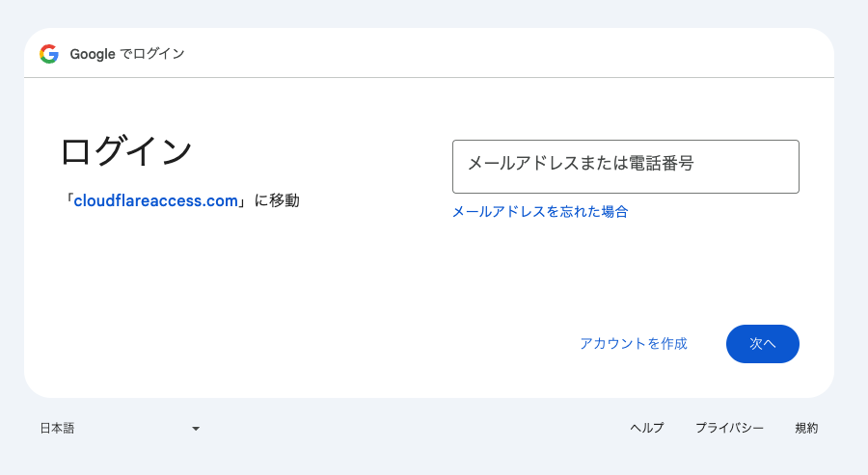Open the プライバシー footer link
Image resolution: width=868 pixels, height=475 pixels.
coord(730,428)
